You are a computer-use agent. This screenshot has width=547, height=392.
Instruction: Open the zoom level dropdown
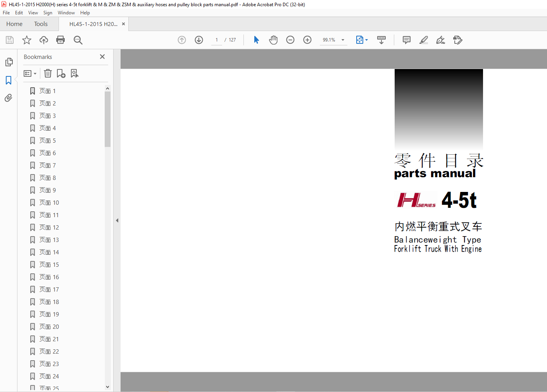click(343, 40)
